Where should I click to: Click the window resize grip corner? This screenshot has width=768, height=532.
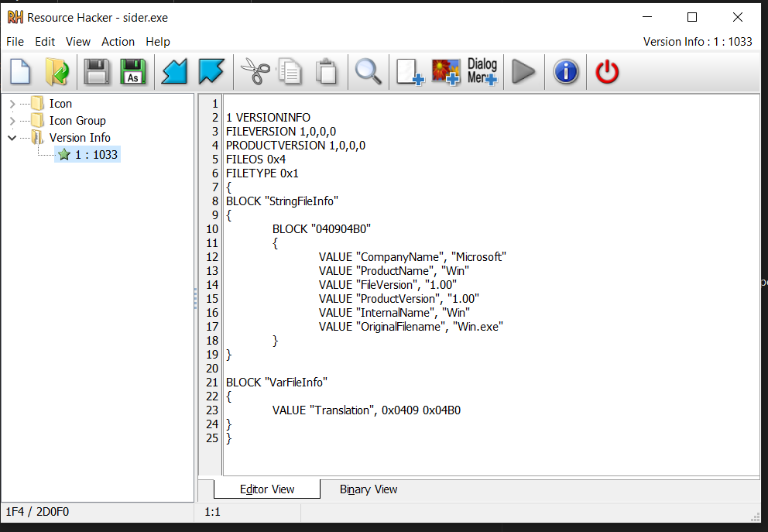755,516
